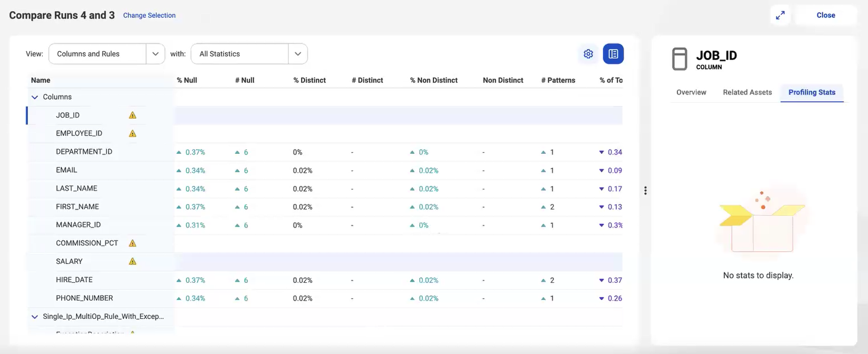Sort by the % Null column header

pos(187,80)
